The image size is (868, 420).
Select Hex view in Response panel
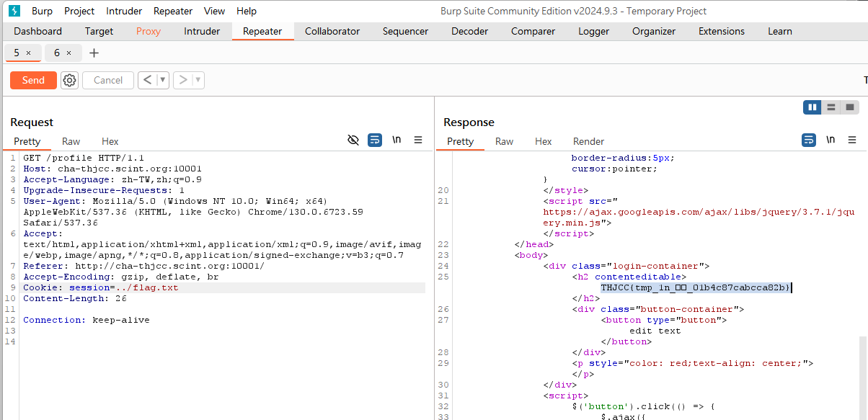(x=544, y=141)
